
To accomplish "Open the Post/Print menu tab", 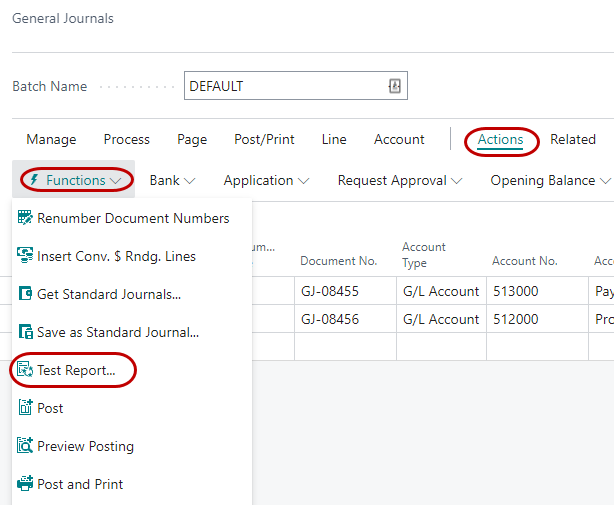I will click(264, 139).
